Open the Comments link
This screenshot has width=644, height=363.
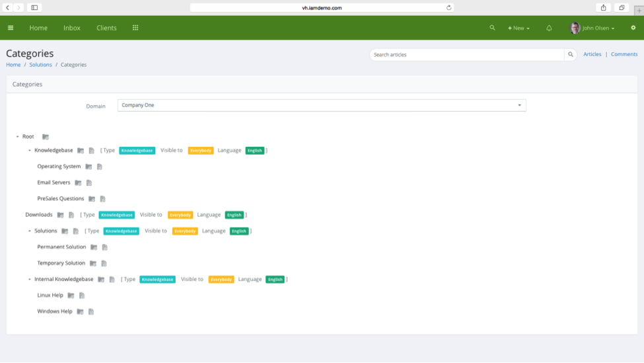[624, 54]
